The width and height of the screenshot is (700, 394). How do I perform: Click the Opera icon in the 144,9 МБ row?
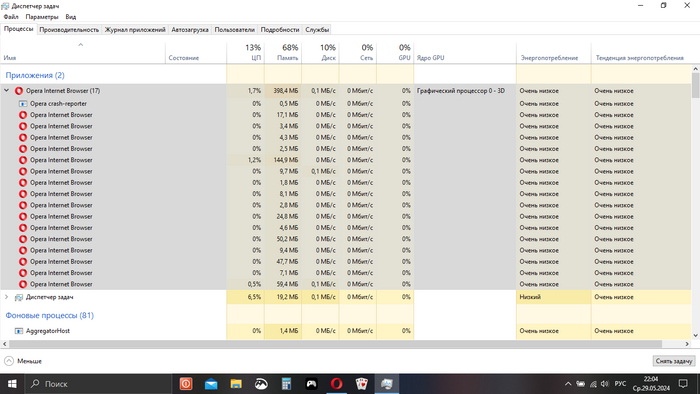coord(23,160)
